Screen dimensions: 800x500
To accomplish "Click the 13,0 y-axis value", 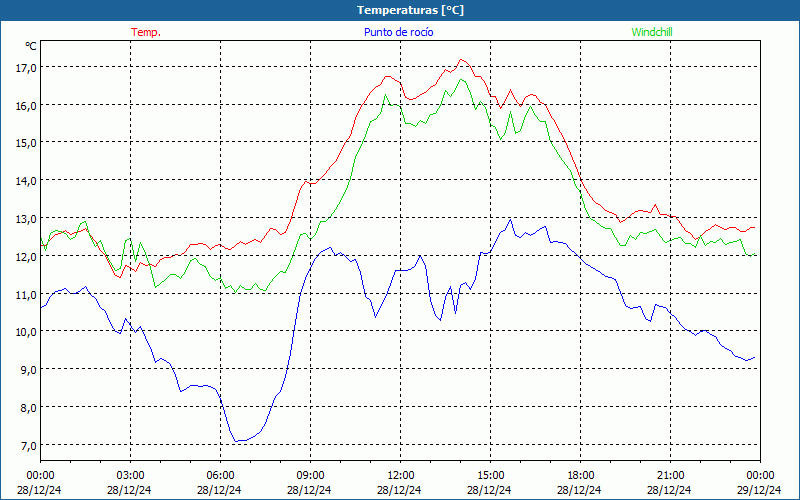I will tap(25, 219).
